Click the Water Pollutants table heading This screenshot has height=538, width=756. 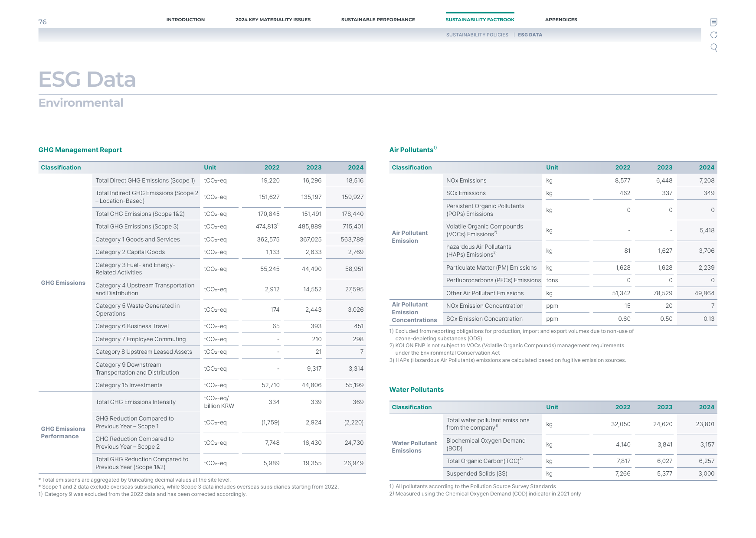[416, 390]
